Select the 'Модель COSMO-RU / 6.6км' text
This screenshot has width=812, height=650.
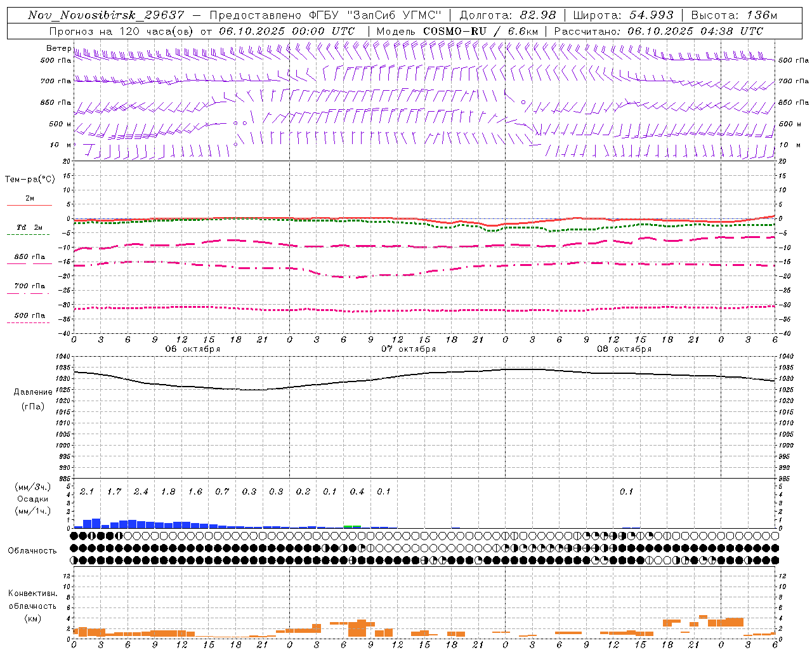457,31
